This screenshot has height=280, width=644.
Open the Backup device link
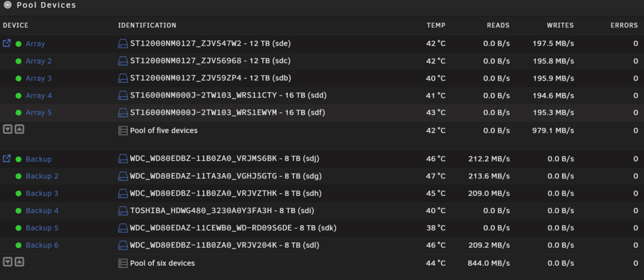click(x=39, y=159)
